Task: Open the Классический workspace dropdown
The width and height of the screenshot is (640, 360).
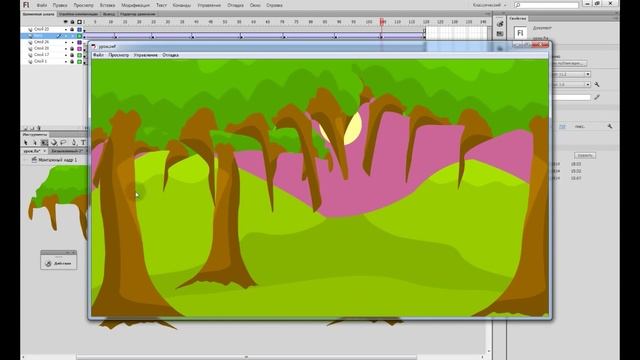Action: pyautogui.click(x=490, y=5)
